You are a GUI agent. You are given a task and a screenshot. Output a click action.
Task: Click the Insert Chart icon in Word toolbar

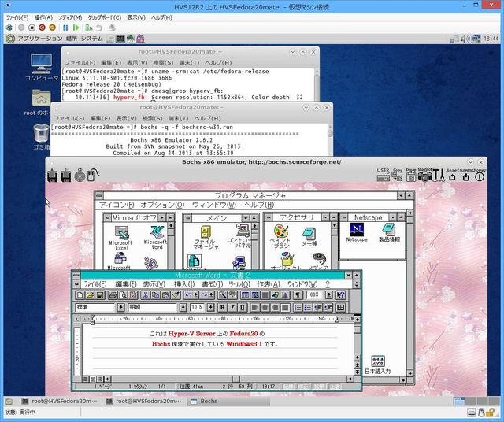[285, 294]
